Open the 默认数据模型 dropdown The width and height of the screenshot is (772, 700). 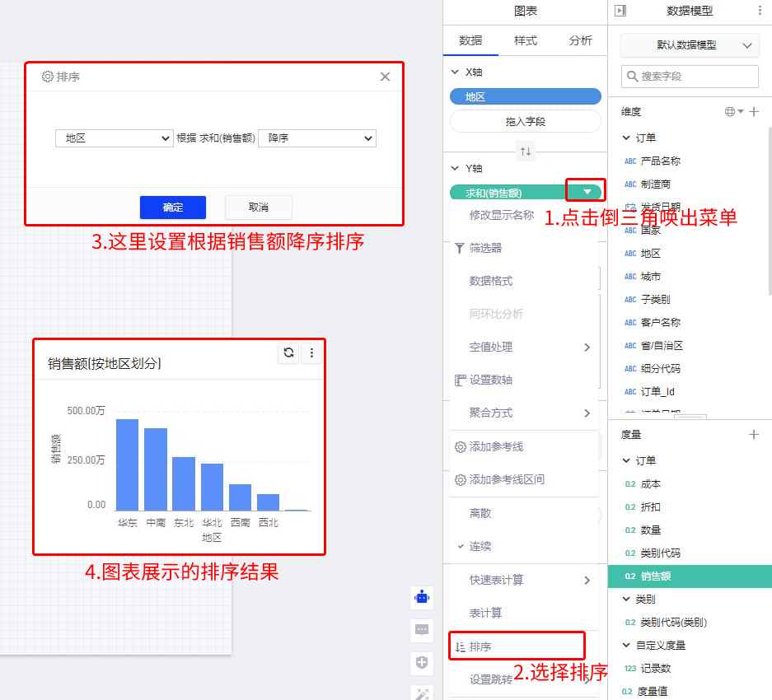[690, 45]
